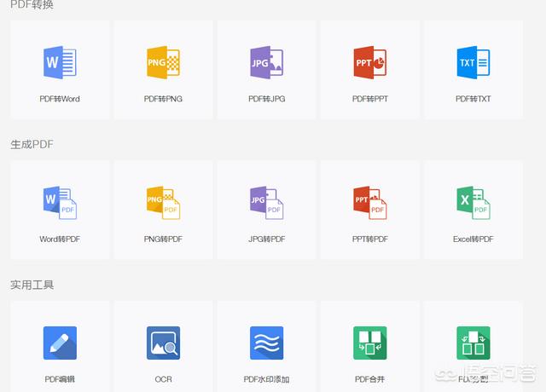Click the PDF转JPG label

pos(267,99)
